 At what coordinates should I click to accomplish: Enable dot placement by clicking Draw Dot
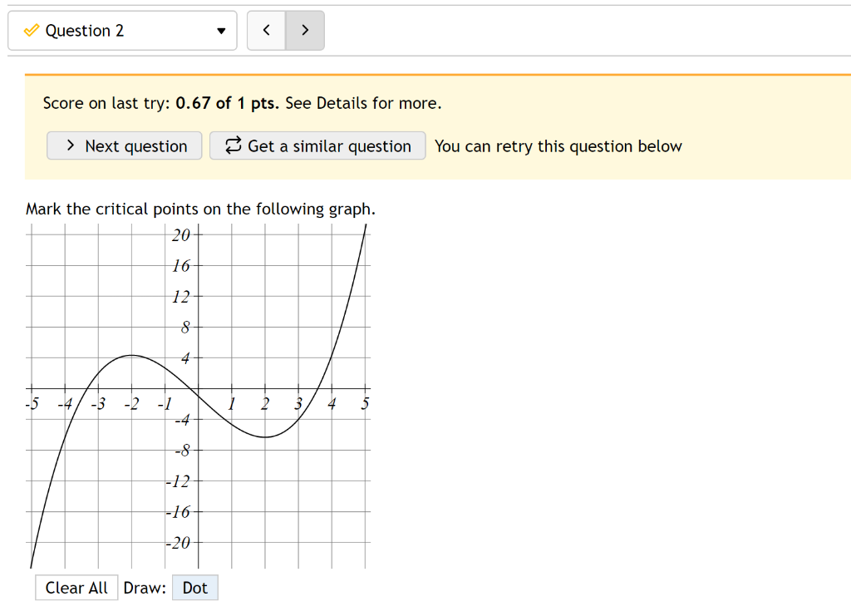[x=194, y=588]
